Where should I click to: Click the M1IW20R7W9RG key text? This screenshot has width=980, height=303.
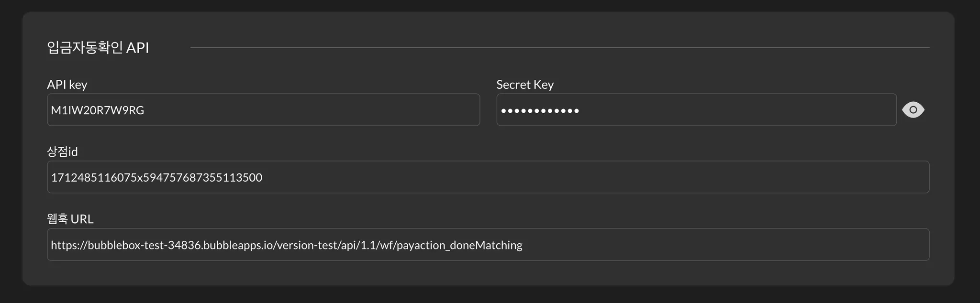pos(98,110)
